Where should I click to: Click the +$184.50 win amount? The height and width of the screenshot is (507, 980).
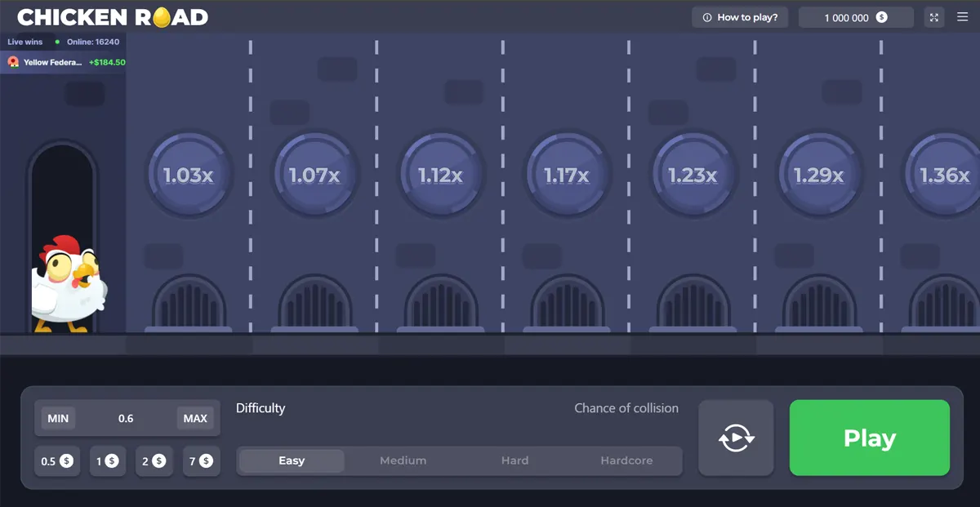coord(107,62)
